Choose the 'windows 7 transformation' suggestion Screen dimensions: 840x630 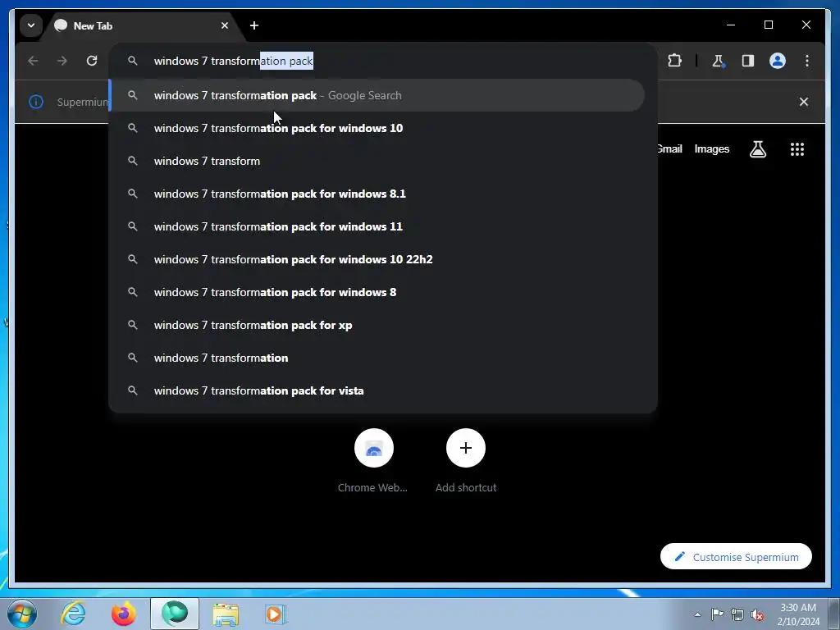point(377,358)
